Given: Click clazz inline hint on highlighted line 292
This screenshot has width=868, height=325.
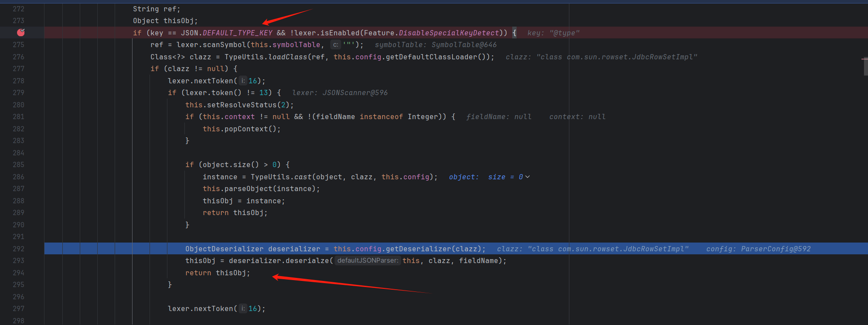Looking at the screenshot, I should coord(592,249).
